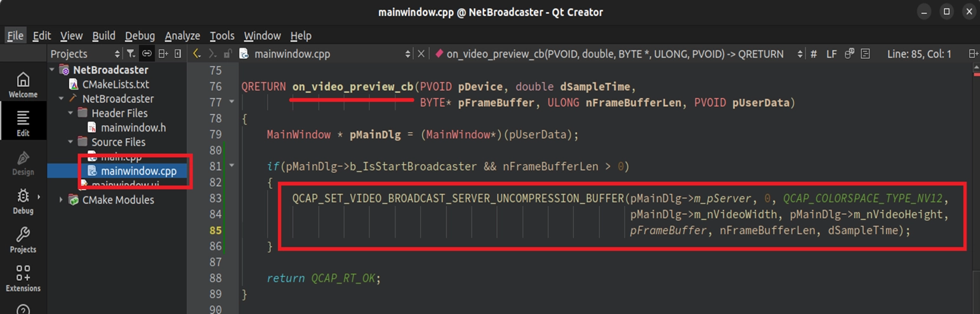Select the Source Files folder label
This screenshot has height=314, width=980.
[118, 142]
